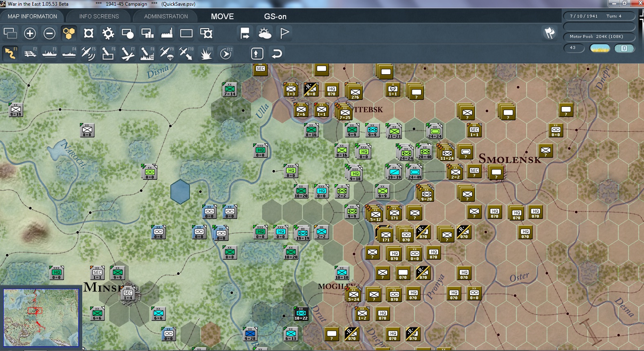
Task: Click the GS-on ground support label
Action: [275, 16]
